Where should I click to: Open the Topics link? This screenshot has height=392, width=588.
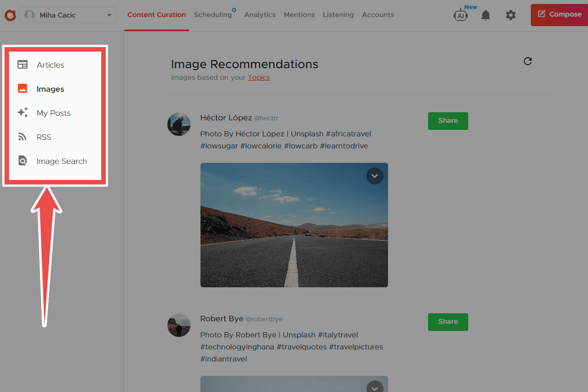coord(259,77)
